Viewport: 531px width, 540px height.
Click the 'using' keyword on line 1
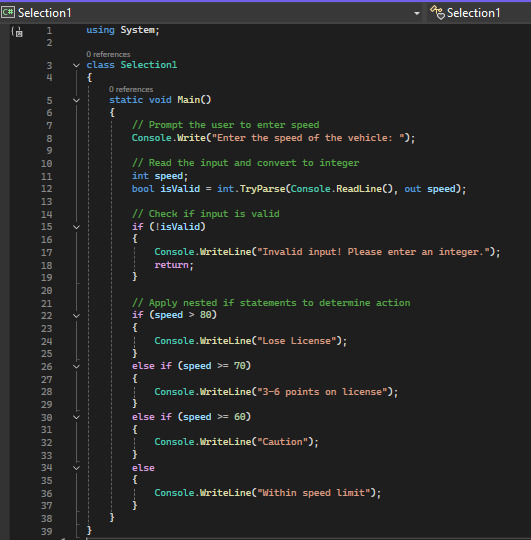click(x=100, y=30)
